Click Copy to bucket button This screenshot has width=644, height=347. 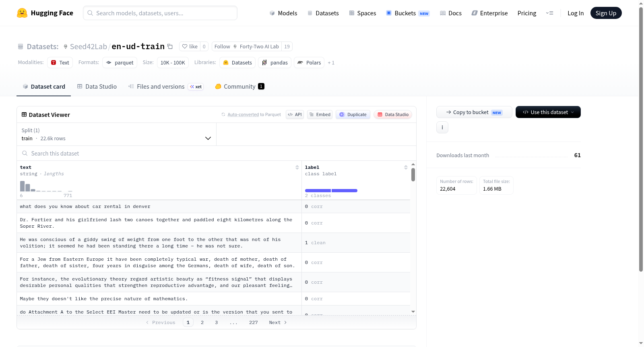[x=474, y=112]
